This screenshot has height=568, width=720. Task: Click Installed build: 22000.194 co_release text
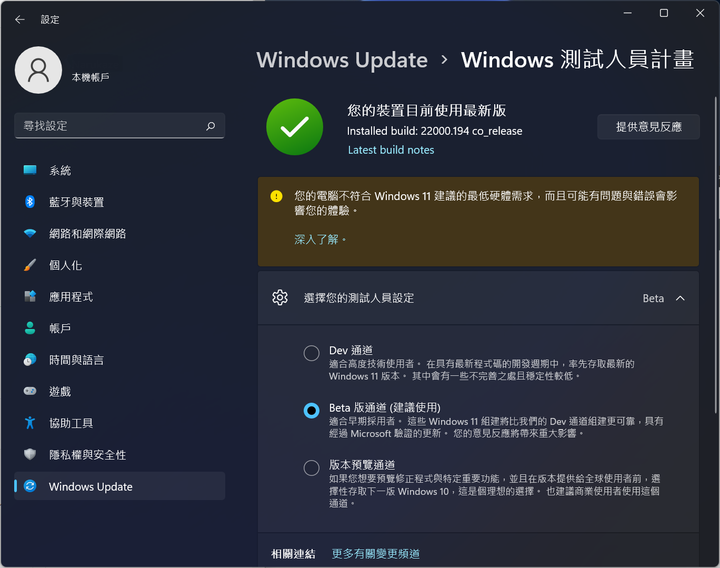434,131
